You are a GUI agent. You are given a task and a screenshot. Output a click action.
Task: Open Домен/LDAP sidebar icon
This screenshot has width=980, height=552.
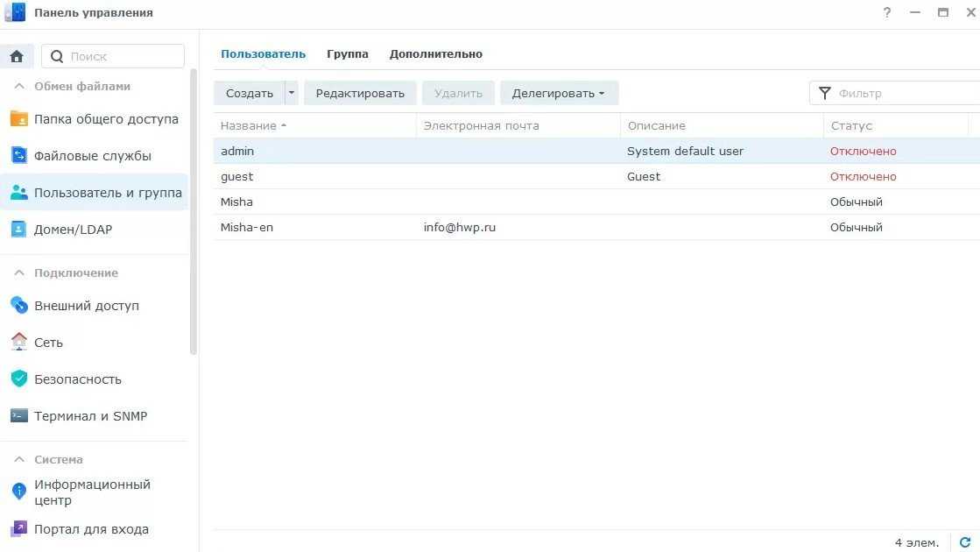click(x=19, y=230)
